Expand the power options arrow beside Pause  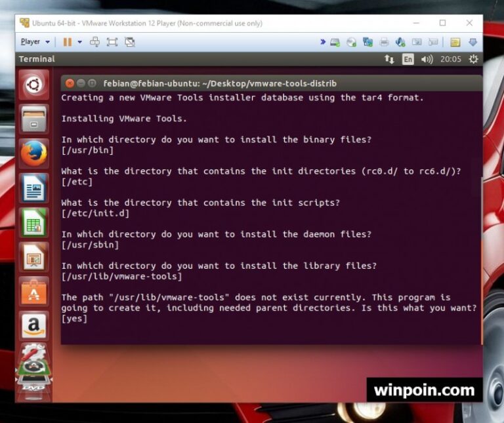pyautogui.click(x=79, y=42)
